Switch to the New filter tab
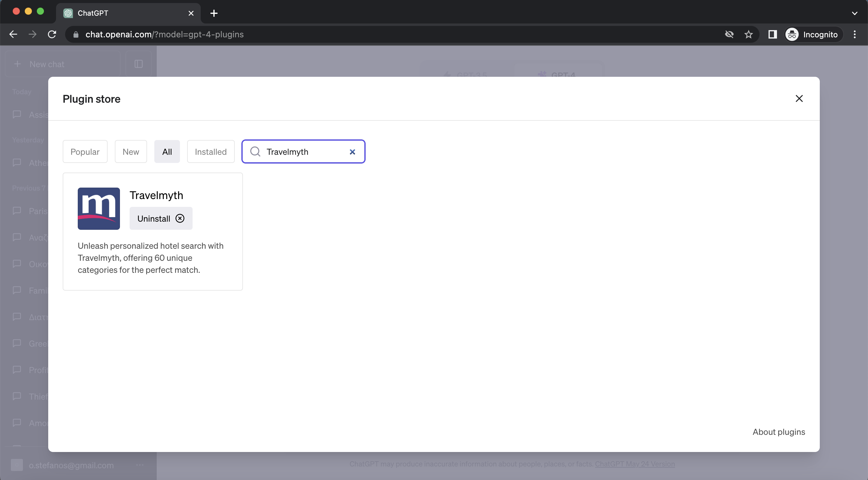This screenshot has height=480, width=868. tap(131, 151)
